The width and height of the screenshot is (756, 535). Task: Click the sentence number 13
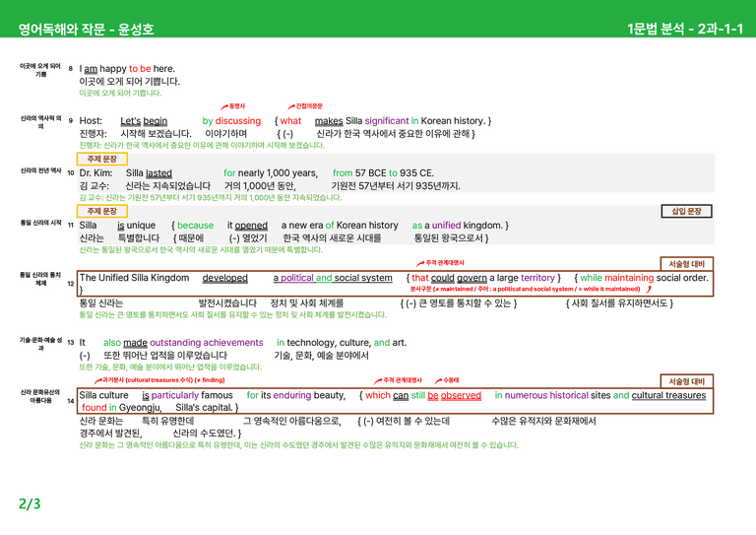coord(71,342)
